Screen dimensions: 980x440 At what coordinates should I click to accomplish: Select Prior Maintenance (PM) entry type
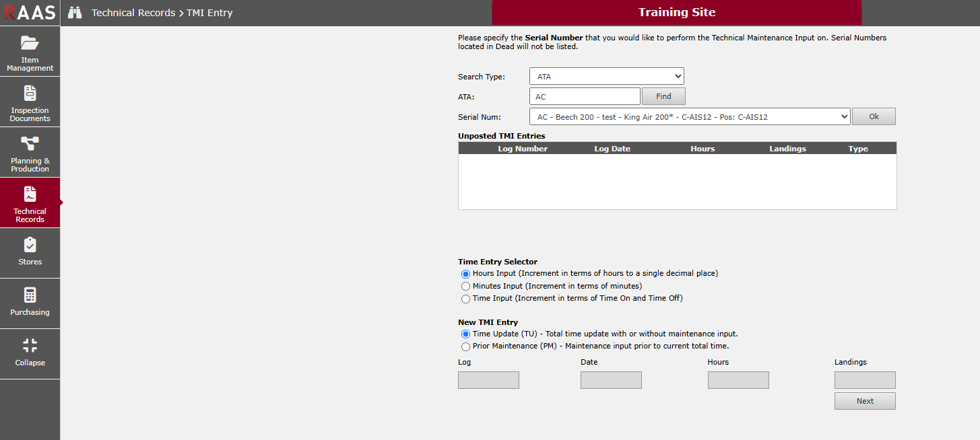click(x=465, y=346)
